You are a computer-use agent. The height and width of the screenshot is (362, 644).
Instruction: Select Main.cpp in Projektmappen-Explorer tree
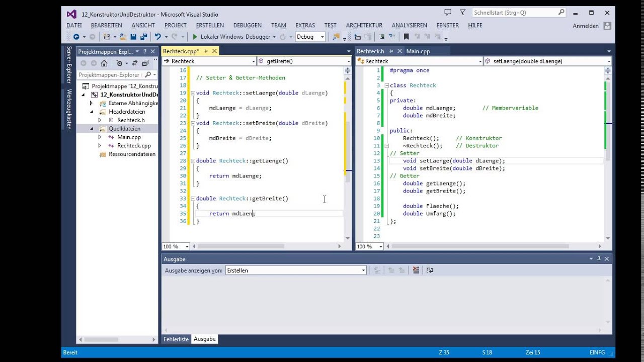(x=129, y=137)
